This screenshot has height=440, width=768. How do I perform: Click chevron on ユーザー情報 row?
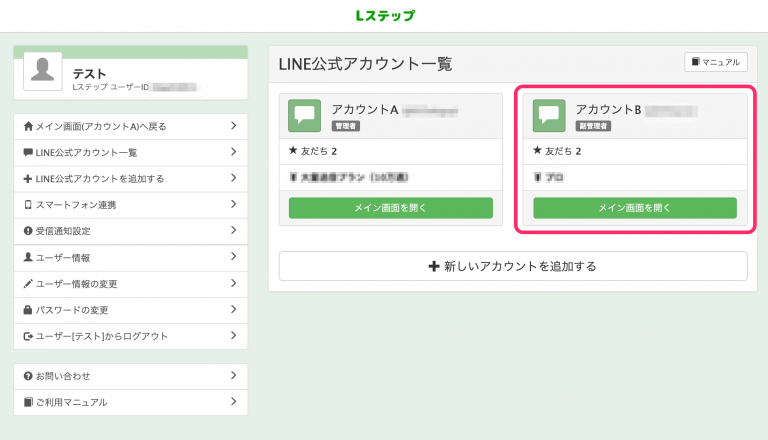pyautogui.click(x=234, y=256)
